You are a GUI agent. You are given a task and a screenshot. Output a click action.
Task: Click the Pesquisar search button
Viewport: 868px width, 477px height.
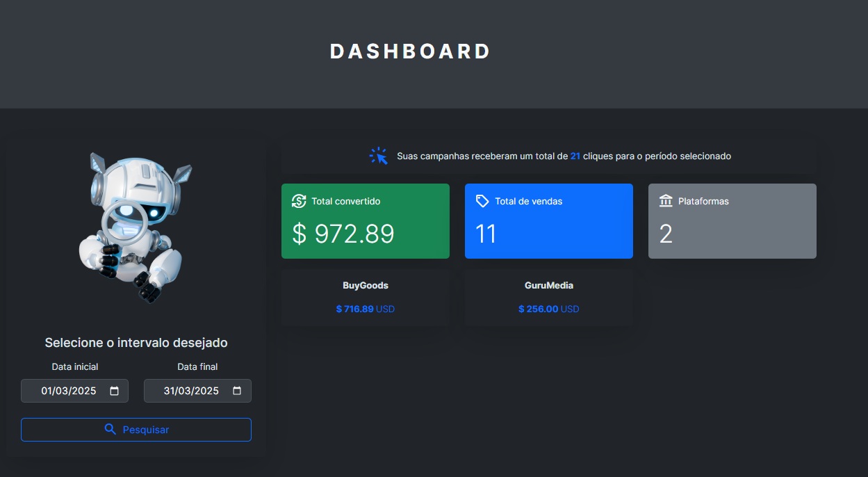[x=136, y=430]
